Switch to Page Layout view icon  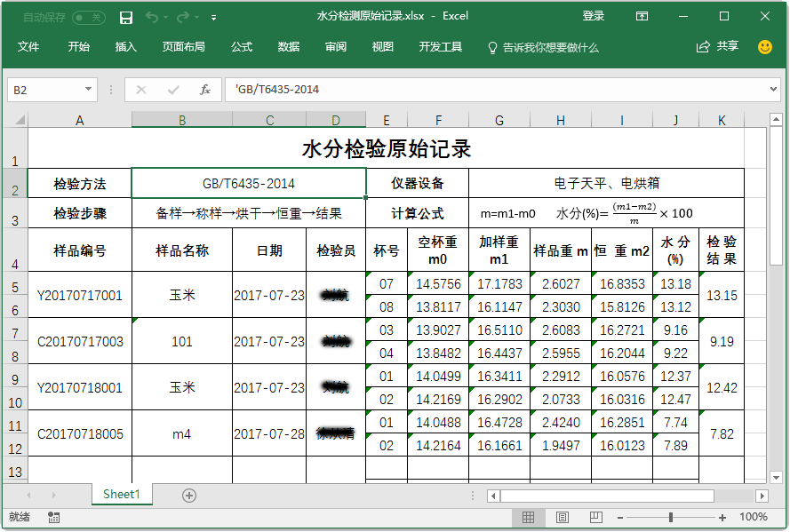(x=563, y=518)
